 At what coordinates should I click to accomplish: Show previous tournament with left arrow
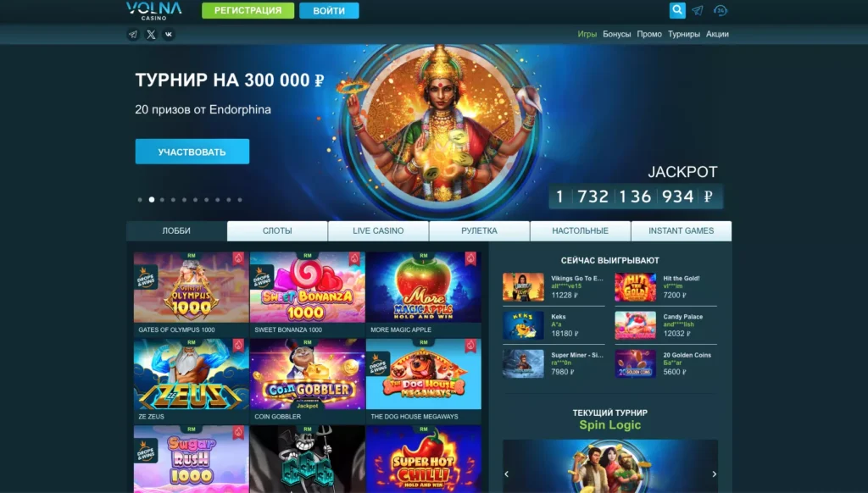pos(507,474)
